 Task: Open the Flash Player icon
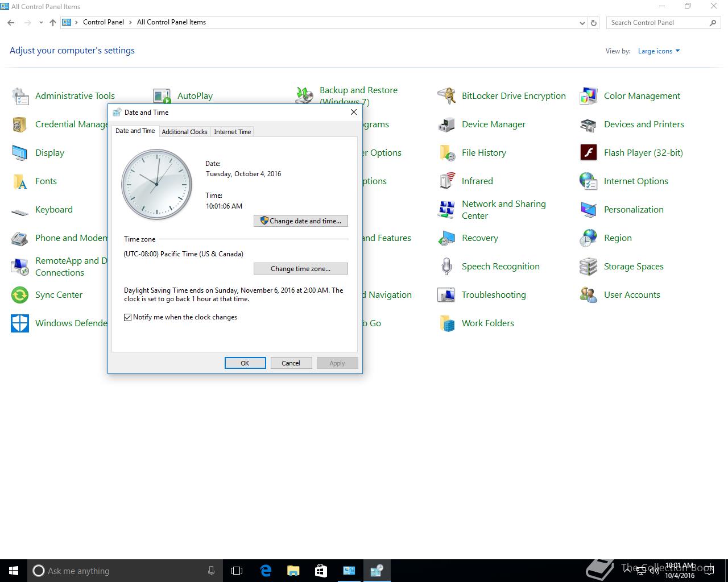click(x=589, y=153)
